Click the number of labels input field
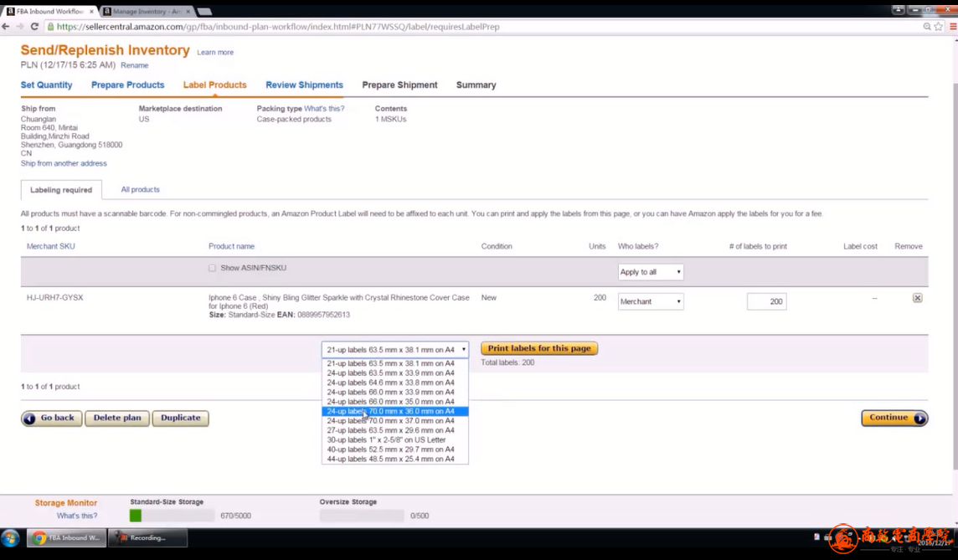This screenshot has width=958, height=560. [765, 301]
